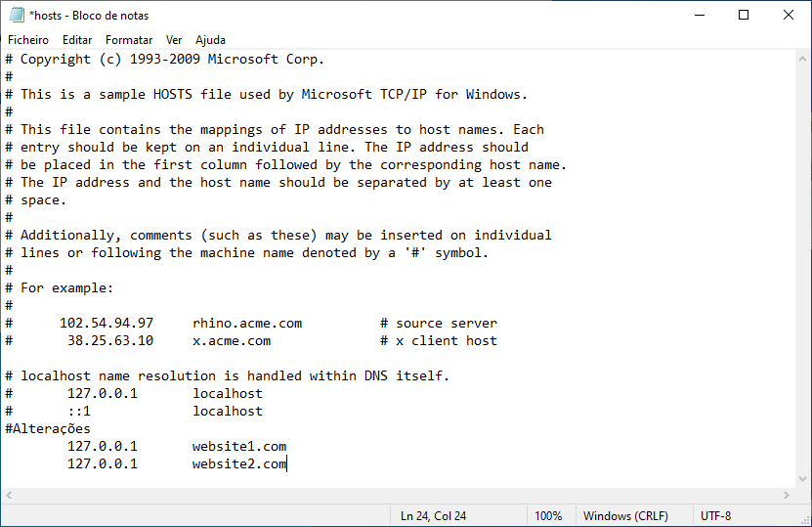Screen dimensions: 812x527
Task: Open the Editar menu
Action: [x=77, y=40]
